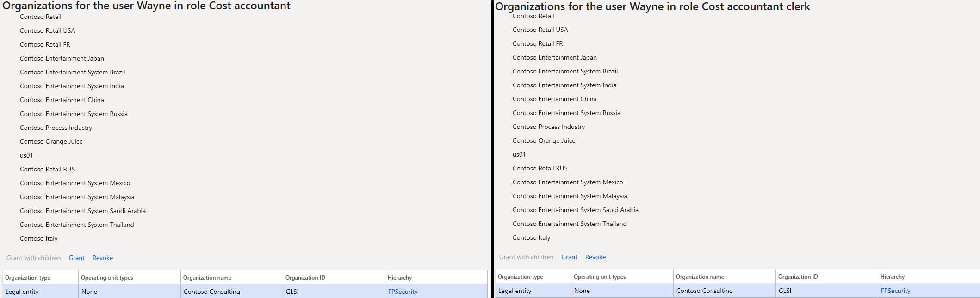Click Legal entity cell in clerk panel
Screen dimensions: 980x298
tap(533, 291)
